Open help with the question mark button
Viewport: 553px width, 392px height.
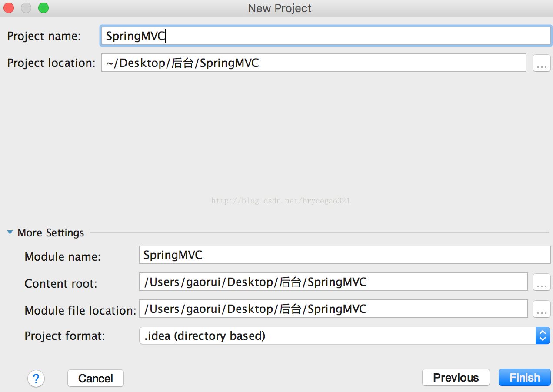point(36,378)
